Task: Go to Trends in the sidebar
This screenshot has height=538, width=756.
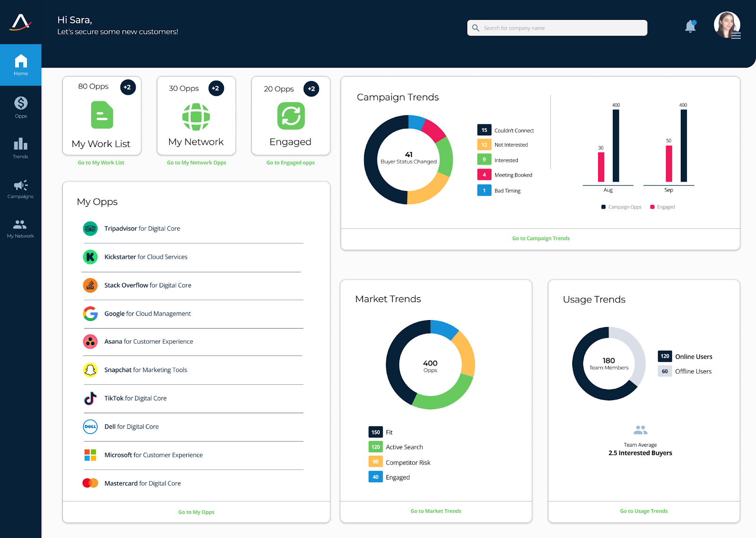Action: pyautogui.click(x=21, y=148)
